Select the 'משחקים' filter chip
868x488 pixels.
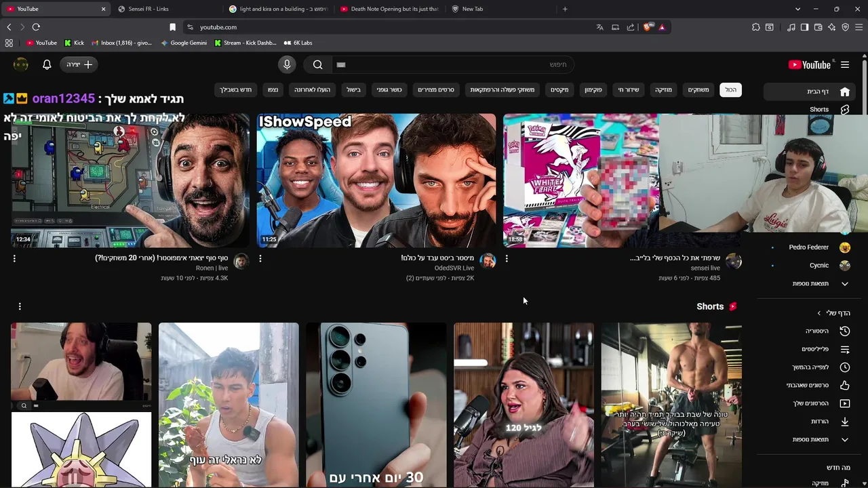pos(698,89)
